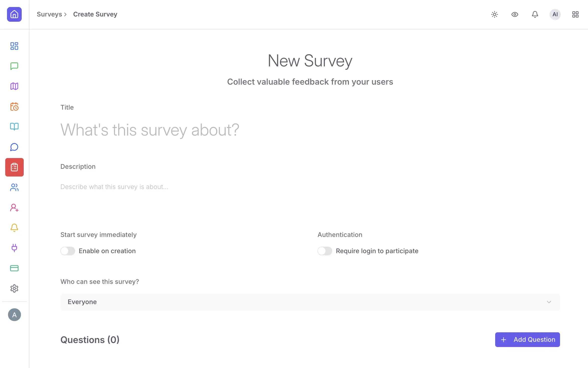This screenshot has height=368, width=588.
Task: Toggle light theme with the sun icon
Action: click(x=494, y=14)
